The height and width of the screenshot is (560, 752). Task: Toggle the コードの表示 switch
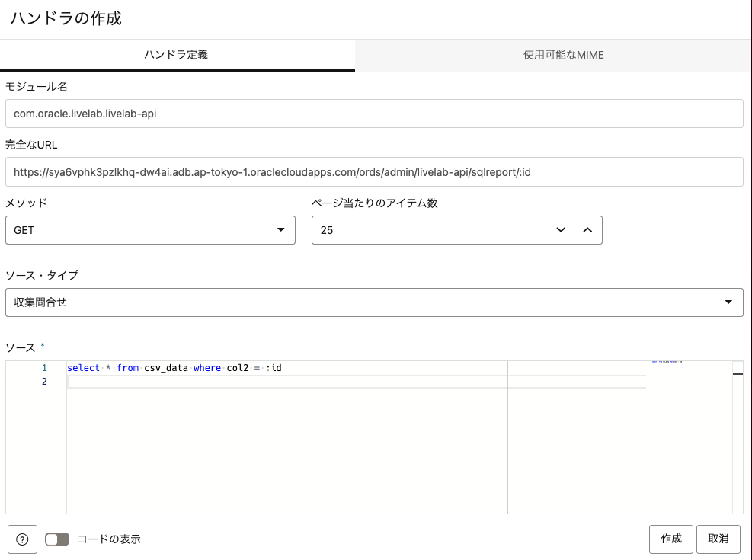click(57, 539)
